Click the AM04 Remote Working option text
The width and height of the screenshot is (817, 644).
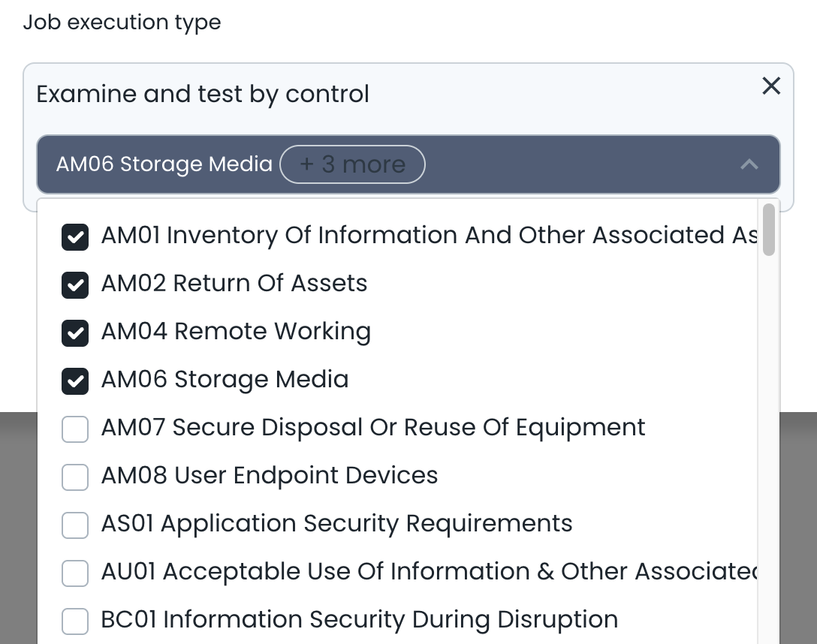pyautogui.click(x=236, y=332)
